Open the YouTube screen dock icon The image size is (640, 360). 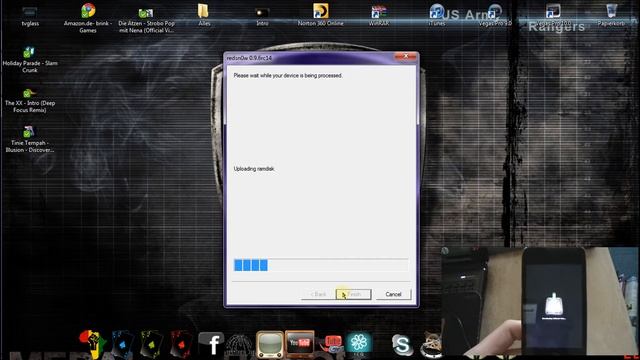click(300, 343)
